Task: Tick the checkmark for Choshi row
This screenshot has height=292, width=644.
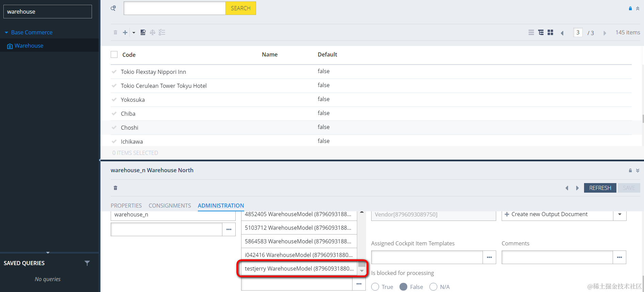Action: coord(114,128)
